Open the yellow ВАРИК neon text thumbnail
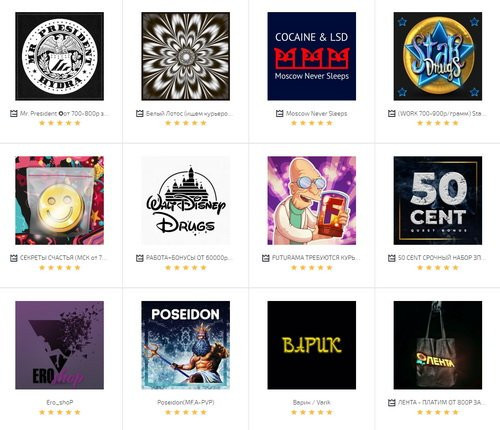The height and width of the screenshot is (430, 500). click(312, 345)
